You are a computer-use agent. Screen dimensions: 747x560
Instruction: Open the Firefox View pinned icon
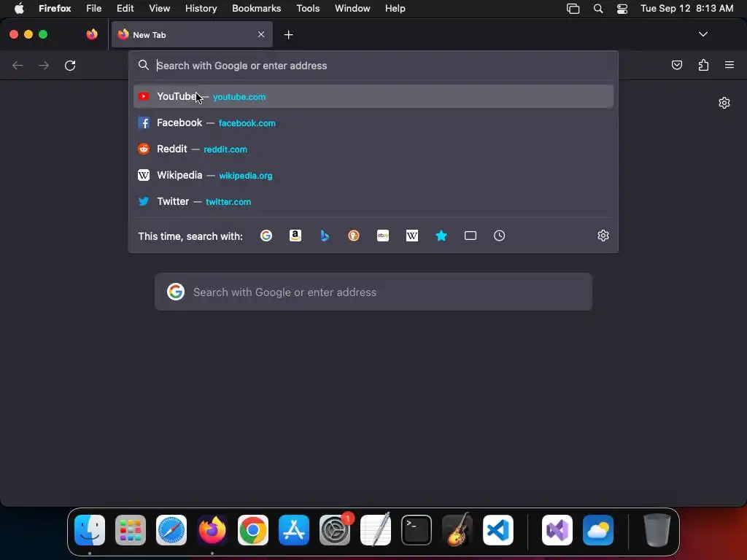click(92, 34)
